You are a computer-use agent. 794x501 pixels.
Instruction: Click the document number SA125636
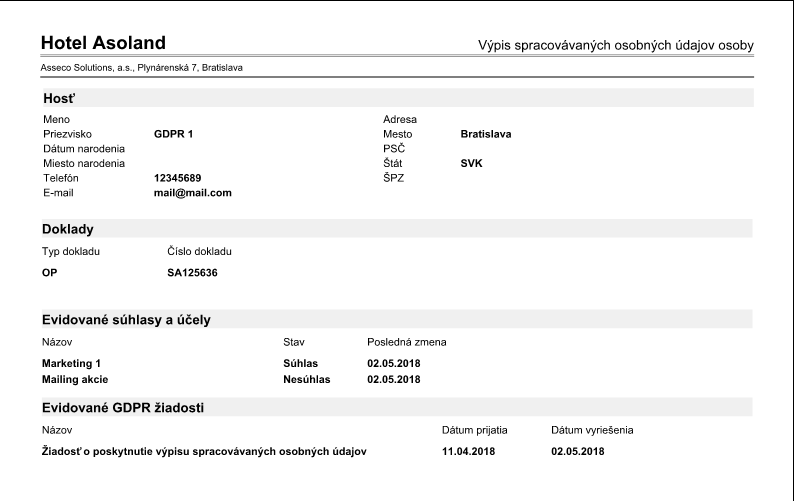tap(192, 272)
